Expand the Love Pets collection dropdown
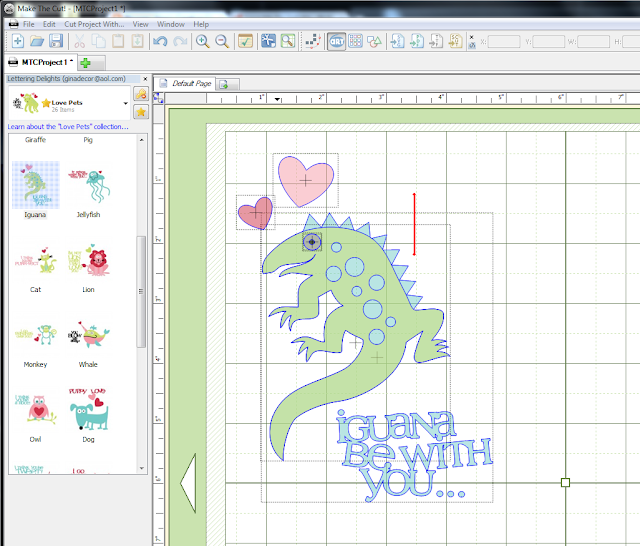Viewport: 640px width, 546px height. [x=126, y=103]
